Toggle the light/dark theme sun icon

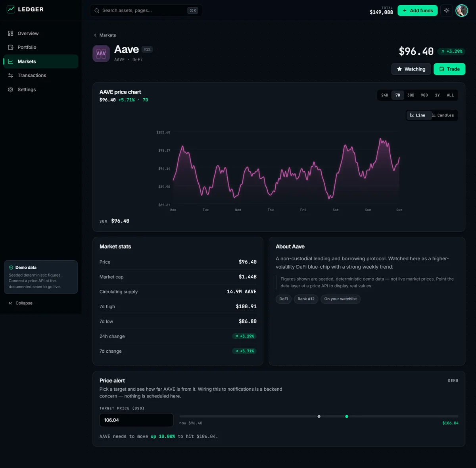[x=447, y=11]
